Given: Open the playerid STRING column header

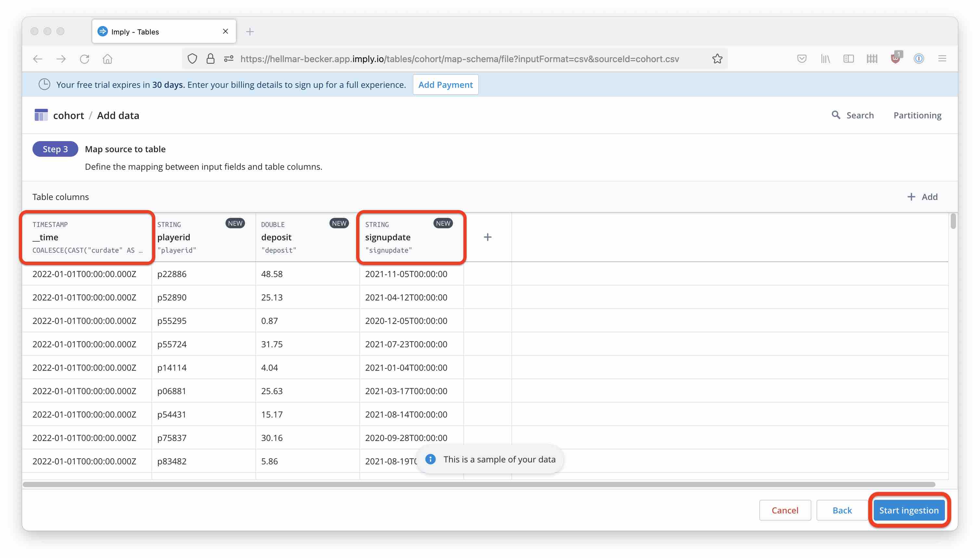Looking at the screenshot, I should [x=203, y=237].
